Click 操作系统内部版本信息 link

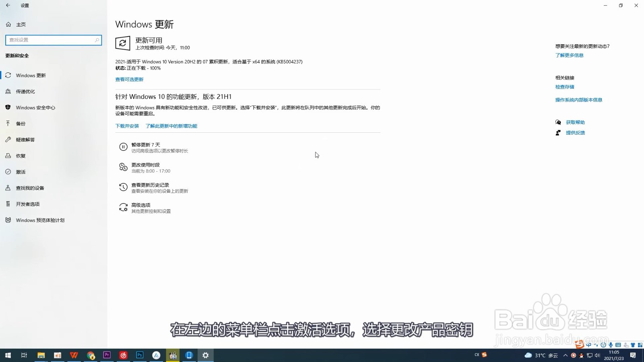(579, 100)
